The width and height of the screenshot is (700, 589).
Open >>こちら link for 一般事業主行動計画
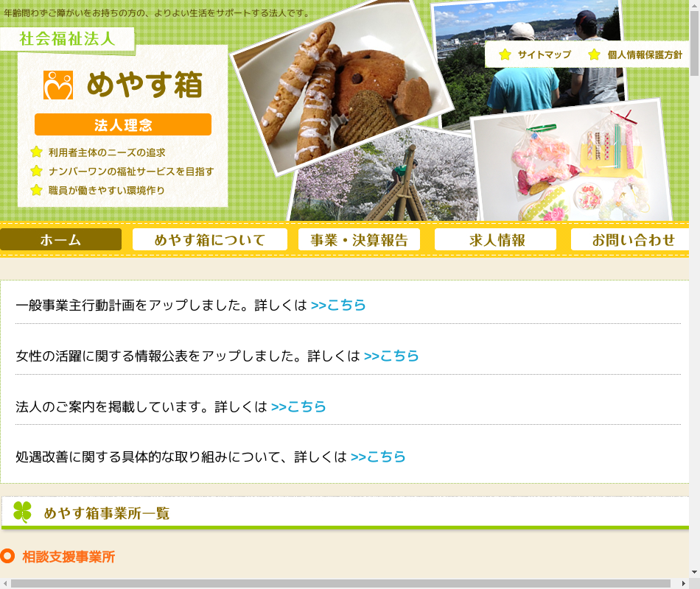tap(338, 306)
